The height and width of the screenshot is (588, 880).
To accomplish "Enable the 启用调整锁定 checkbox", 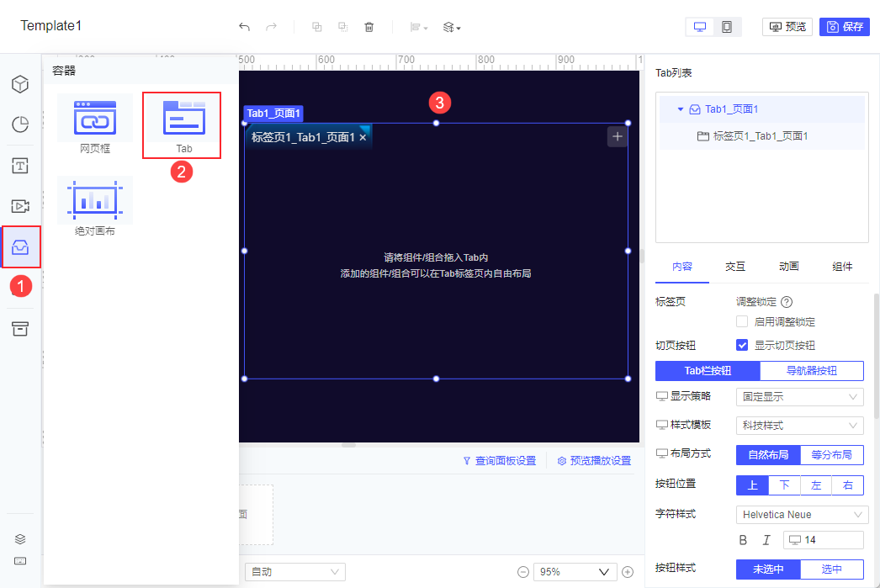I will coord(742,321).
